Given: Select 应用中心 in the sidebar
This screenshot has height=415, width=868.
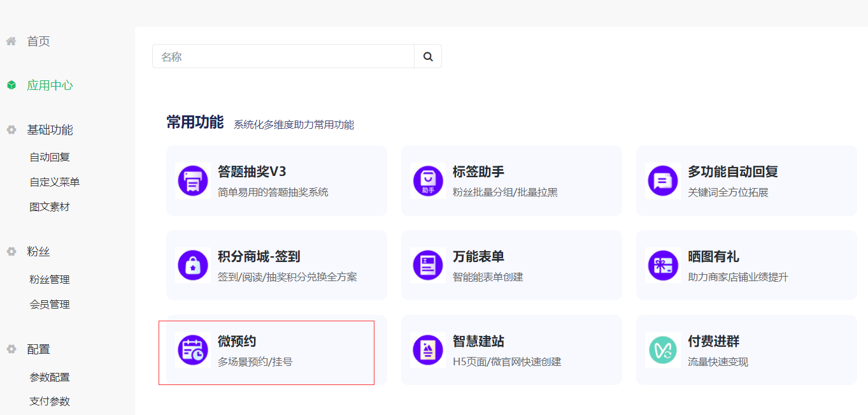Looking at the screenshot, I should 50,85.
